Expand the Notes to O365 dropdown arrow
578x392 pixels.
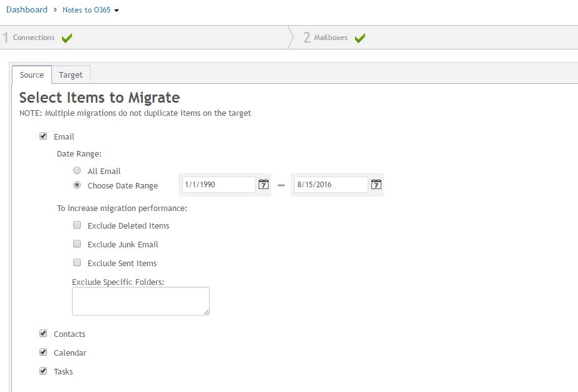117,11
